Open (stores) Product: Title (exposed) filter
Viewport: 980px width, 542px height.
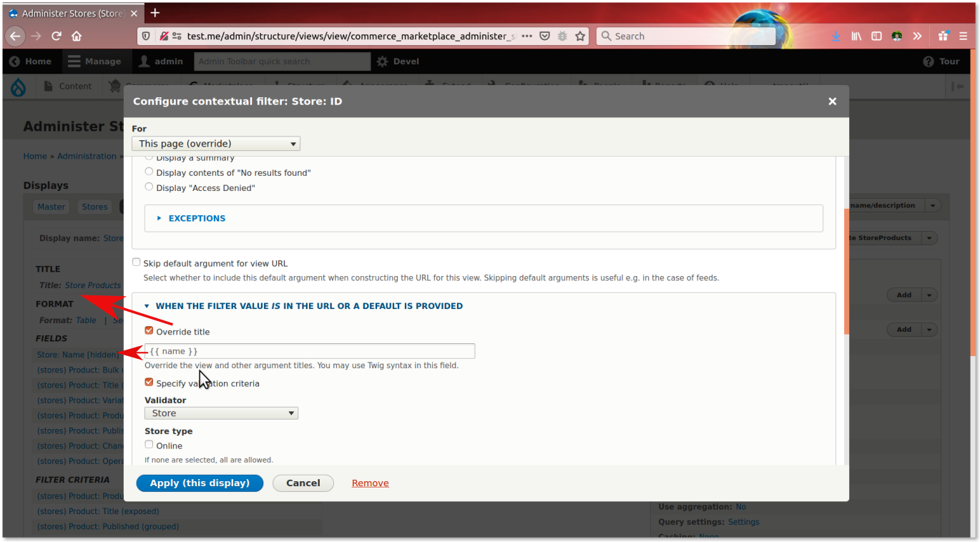coord(98,511)
